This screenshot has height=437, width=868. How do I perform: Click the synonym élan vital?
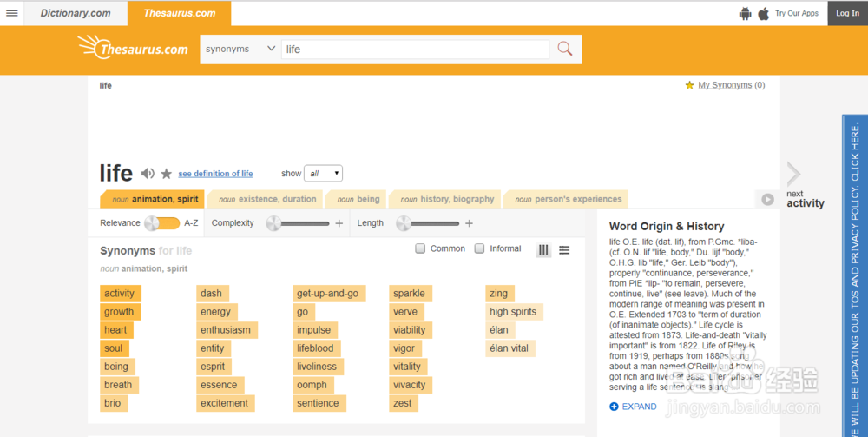coord(510,348)
